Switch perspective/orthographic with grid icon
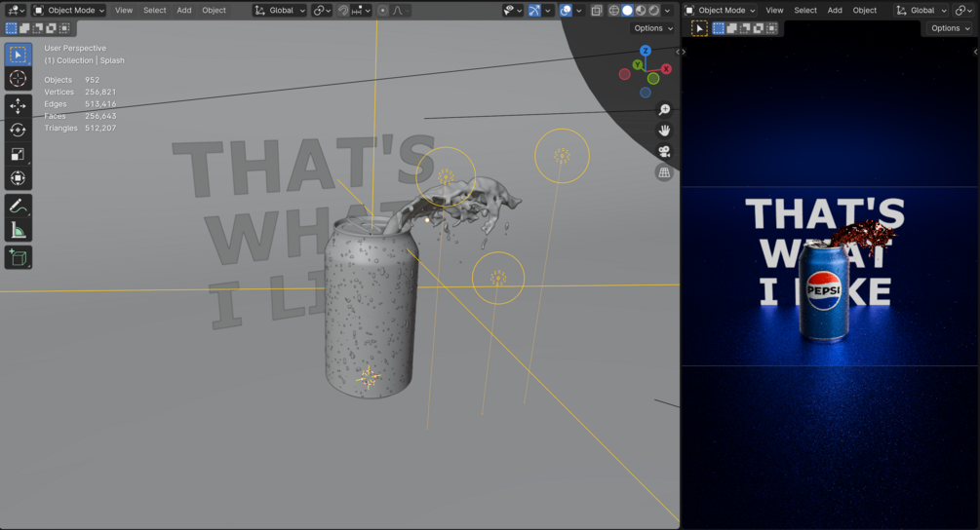The height and width of the screenshot is (530, 980). (x=664, y=172)
